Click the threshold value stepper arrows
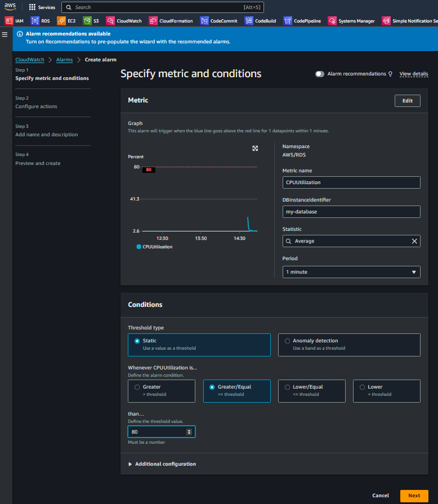The height and width of the screenshot is (504, 438). tap(189, 432)
